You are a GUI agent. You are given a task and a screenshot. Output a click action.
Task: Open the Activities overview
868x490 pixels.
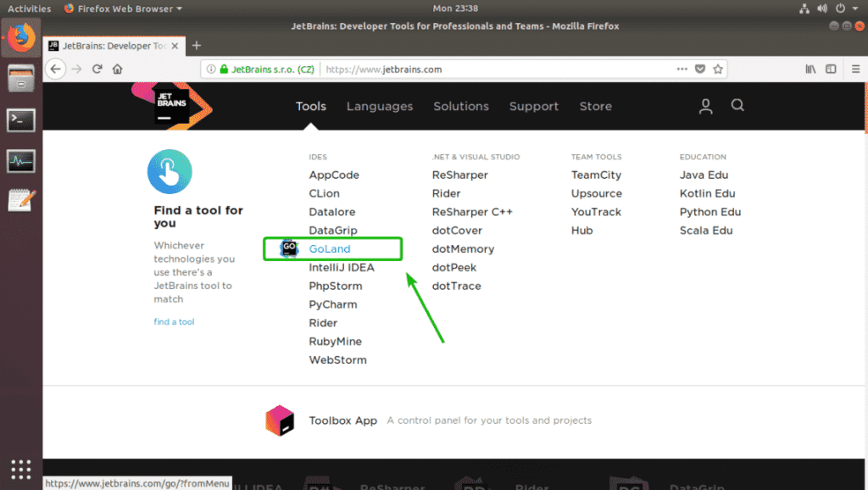pos(29,8)
